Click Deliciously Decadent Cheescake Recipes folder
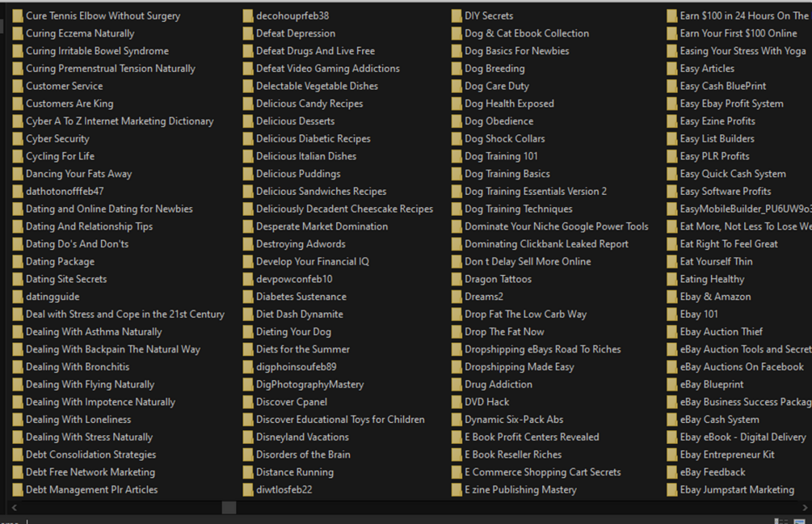Image resolution: width=812 pixels, height=524 pixels. point(344,209)
